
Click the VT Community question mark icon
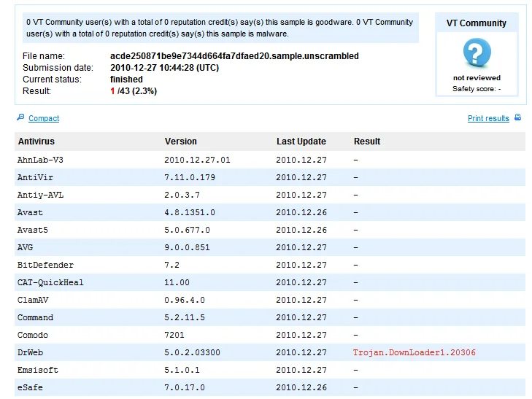pos(477,53)
